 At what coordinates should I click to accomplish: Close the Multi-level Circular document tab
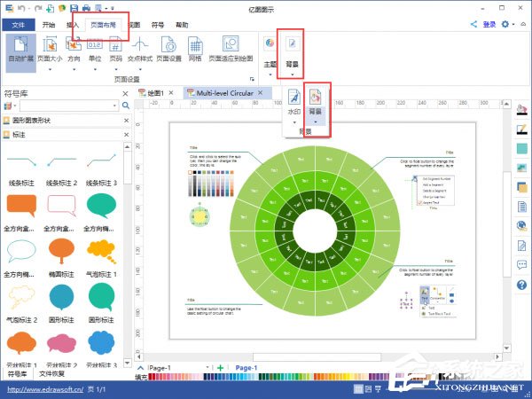click(260, 92)
